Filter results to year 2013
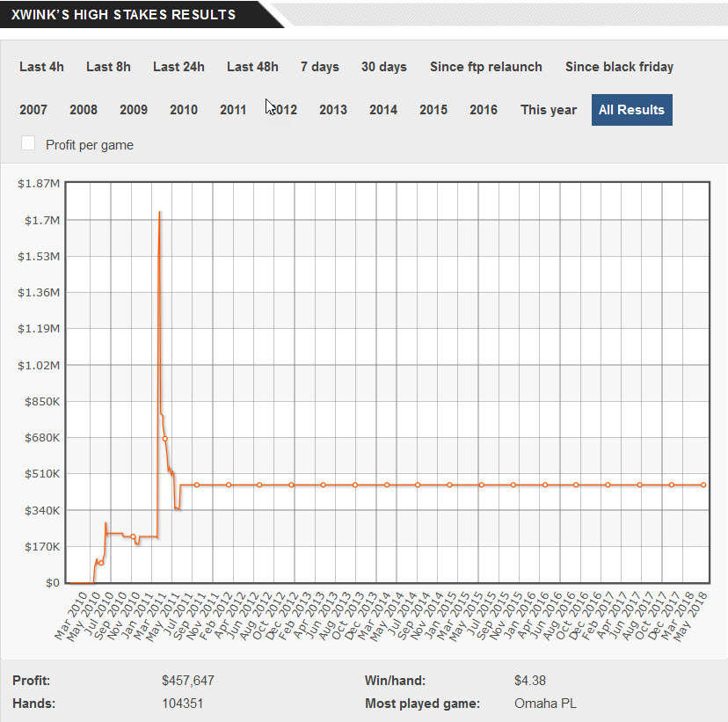 [x=333, y=110]
